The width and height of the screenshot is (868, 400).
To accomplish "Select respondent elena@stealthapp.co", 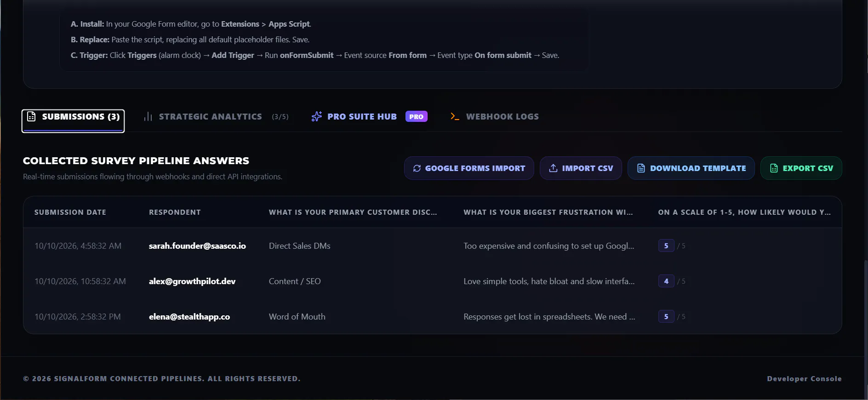I will coord(189,317).
